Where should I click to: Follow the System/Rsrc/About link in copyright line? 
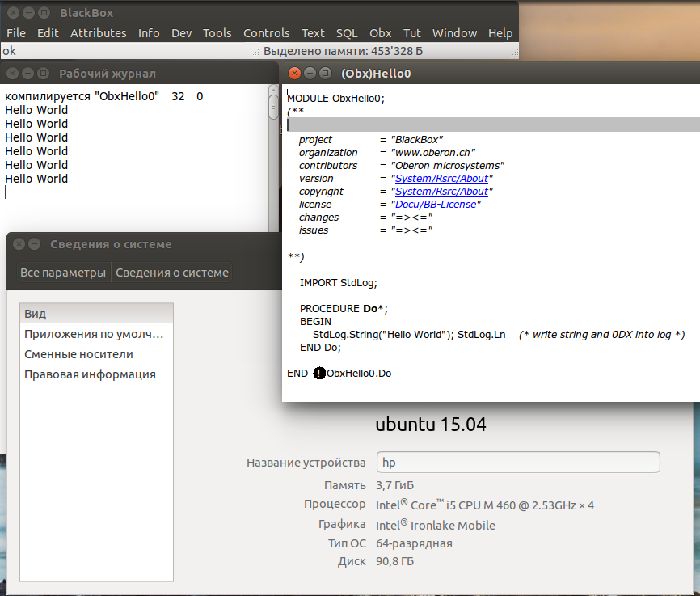[441, 191]
